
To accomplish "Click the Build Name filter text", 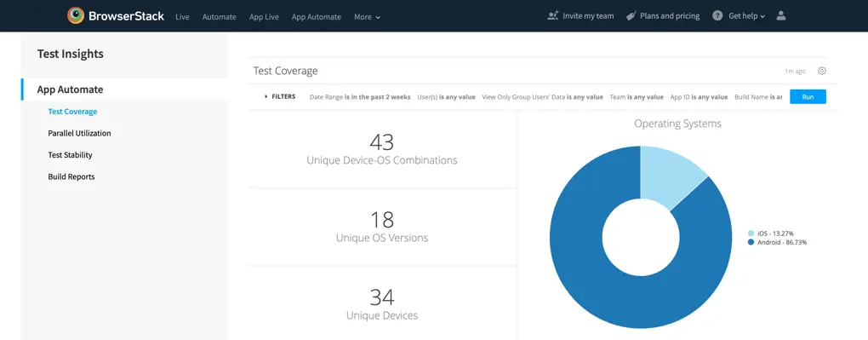I will [758, 96].
